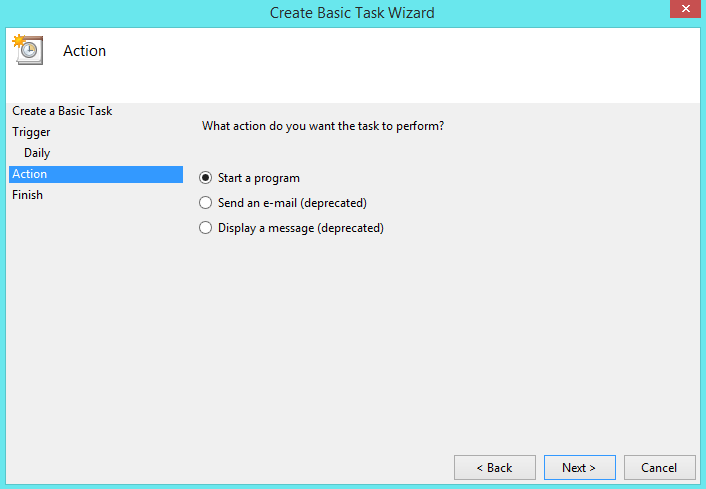The height and width of the screenshot is (489, 706).
Task: Click the 'Display a message (deprecated)' label text
Action: click(x=301, y=228)
